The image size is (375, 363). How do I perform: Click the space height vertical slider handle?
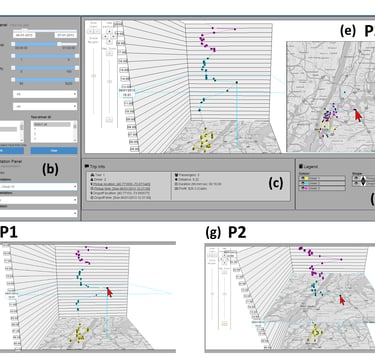tap(93, 76)
